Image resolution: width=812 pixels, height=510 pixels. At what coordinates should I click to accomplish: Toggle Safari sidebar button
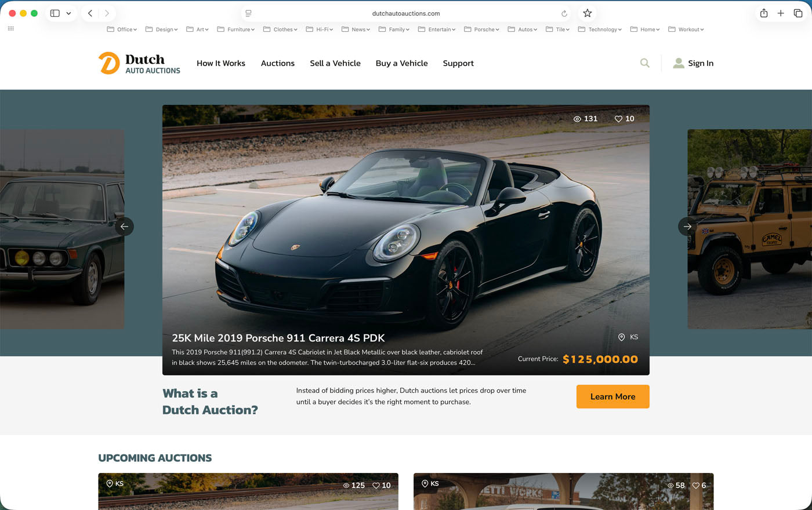(55, 13)
